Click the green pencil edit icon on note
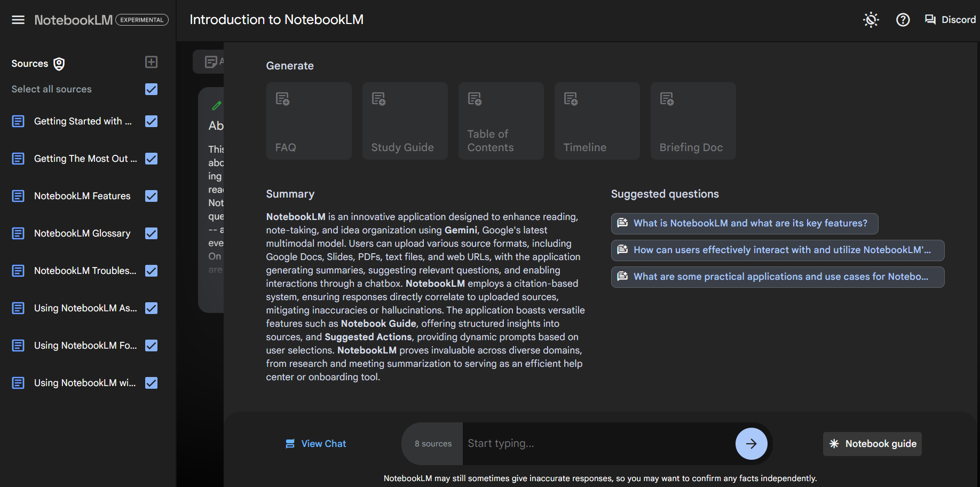This screenshot has height=487, width=980. pyautogui.click(x=216, y=106)
